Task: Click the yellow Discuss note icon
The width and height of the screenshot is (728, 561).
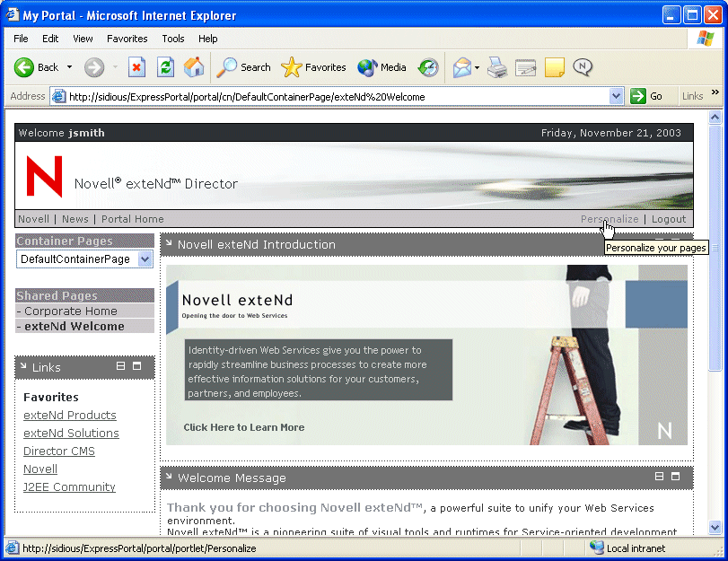Action: [x=555, y=68]
